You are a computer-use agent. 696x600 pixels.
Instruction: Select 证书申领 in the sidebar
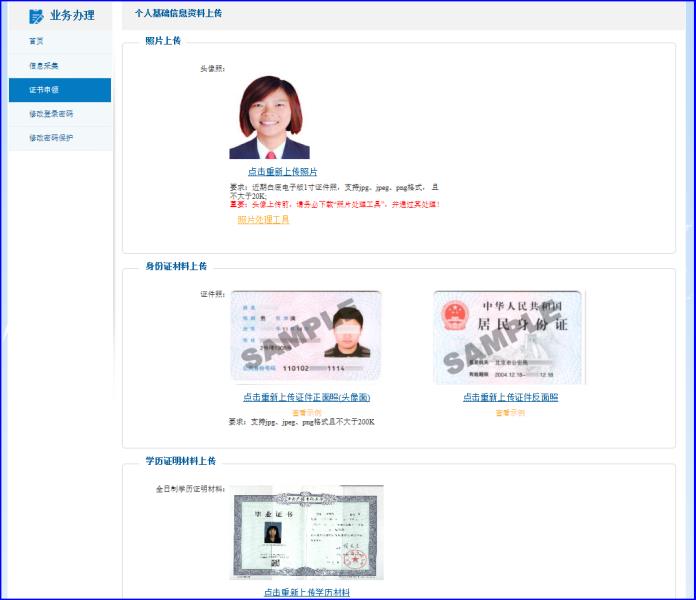tap(44, 90)
